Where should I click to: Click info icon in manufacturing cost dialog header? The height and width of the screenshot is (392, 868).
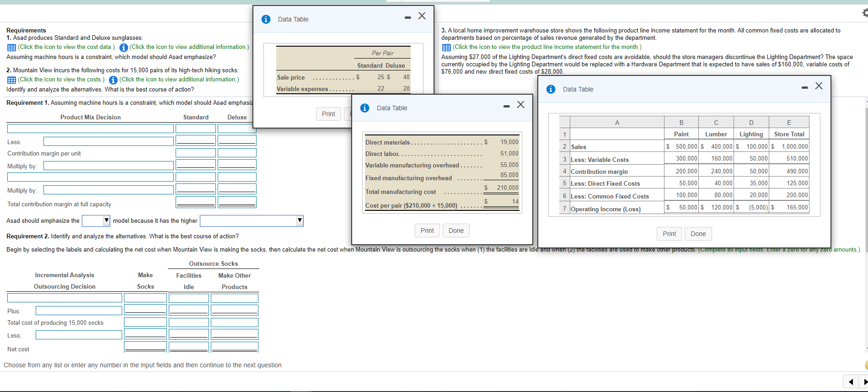point(365,108)
